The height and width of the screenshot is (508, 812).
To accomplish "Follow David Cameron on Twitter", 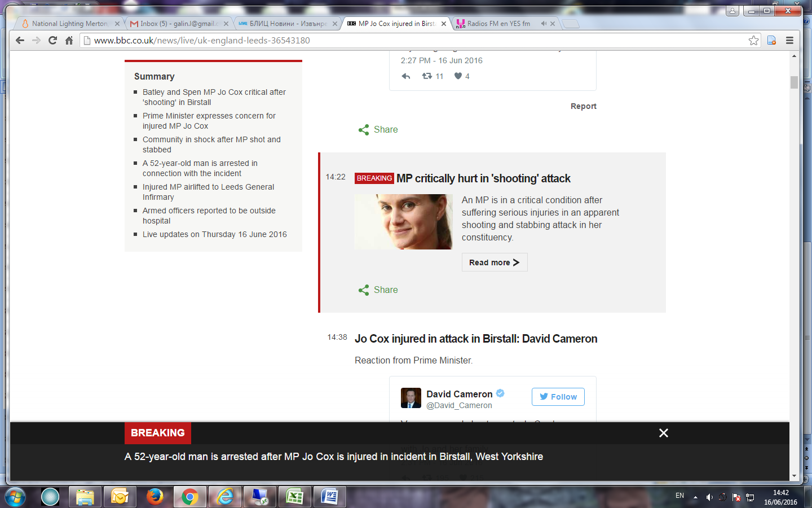I will pyautogui.click(x=558, y=397).
